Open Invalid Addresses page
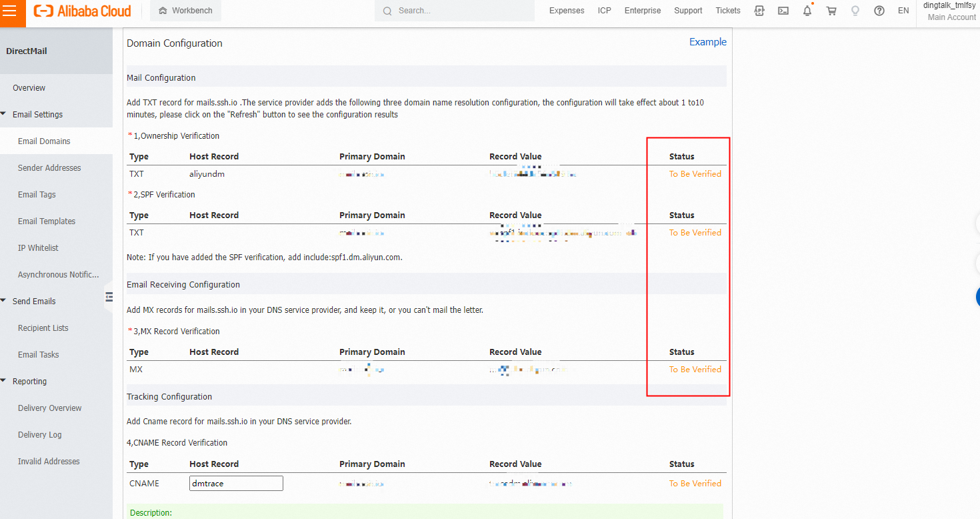 pos(49,462)
